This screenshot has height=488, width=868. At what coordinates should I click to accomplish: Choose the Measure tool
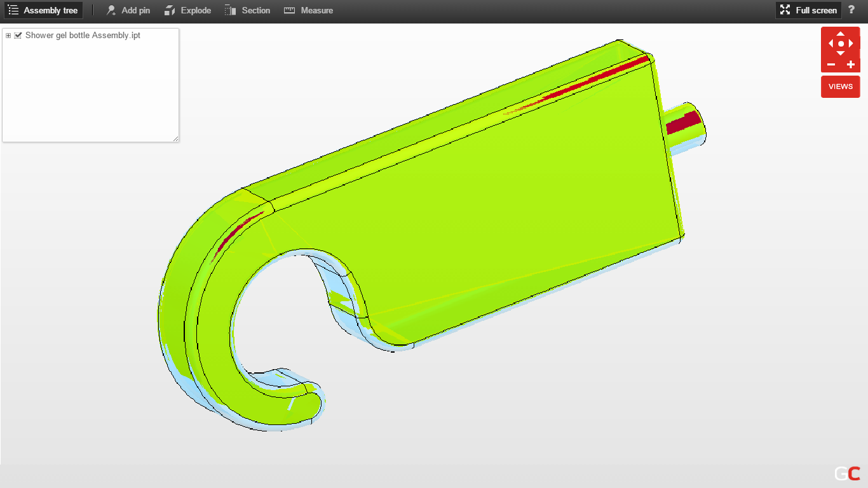coord(308,10)
